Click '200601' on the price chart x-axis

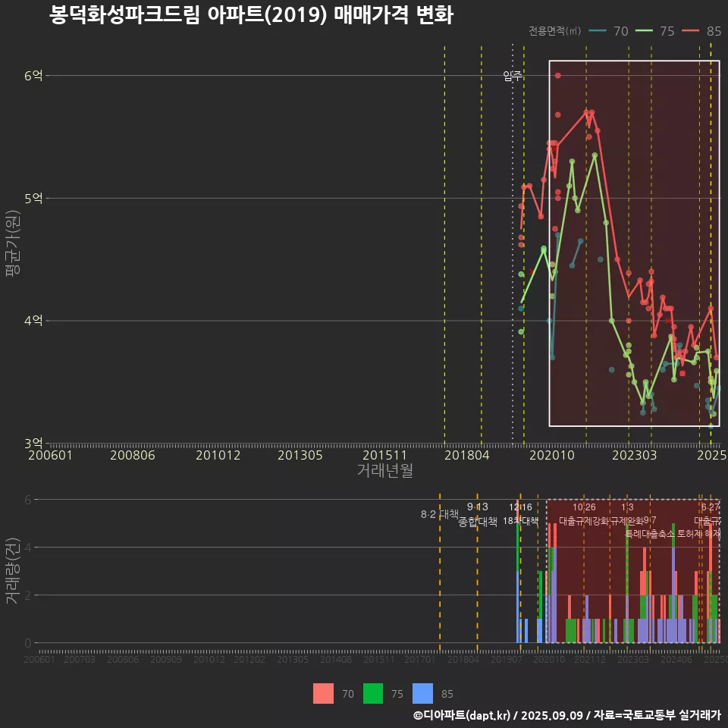click(50, 455)
